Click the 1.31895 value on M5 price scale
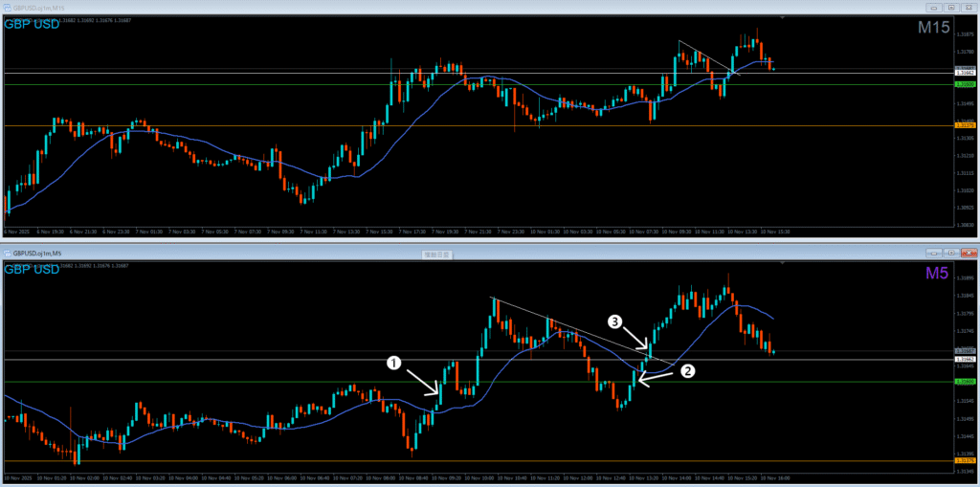 (965, 277)
